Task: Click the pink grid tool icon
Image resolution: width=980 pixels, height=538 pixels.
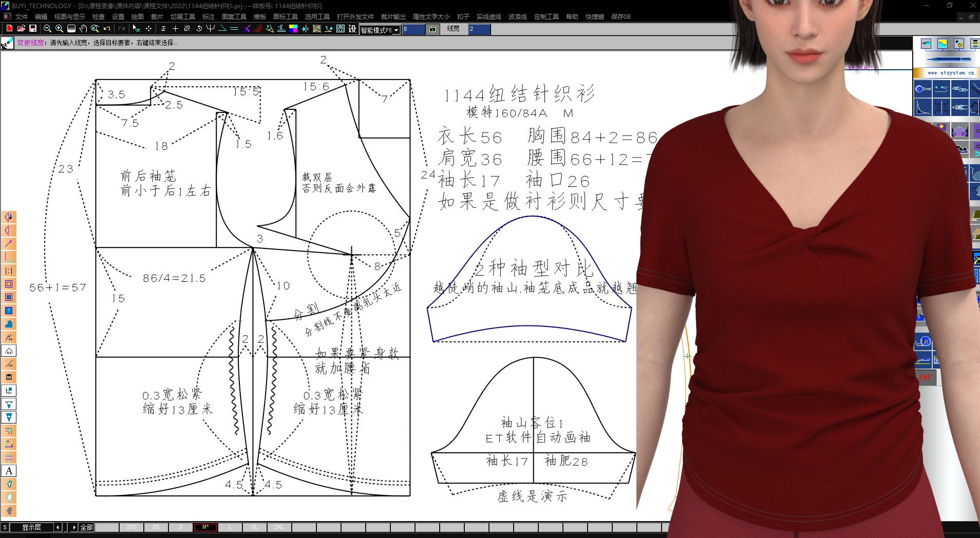Action: coord(9,457)
